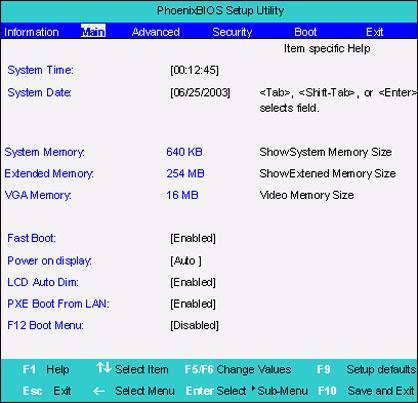Toggle F12 Boot Menu Disabled value
The image size is (418, 403).
[194, 325]
